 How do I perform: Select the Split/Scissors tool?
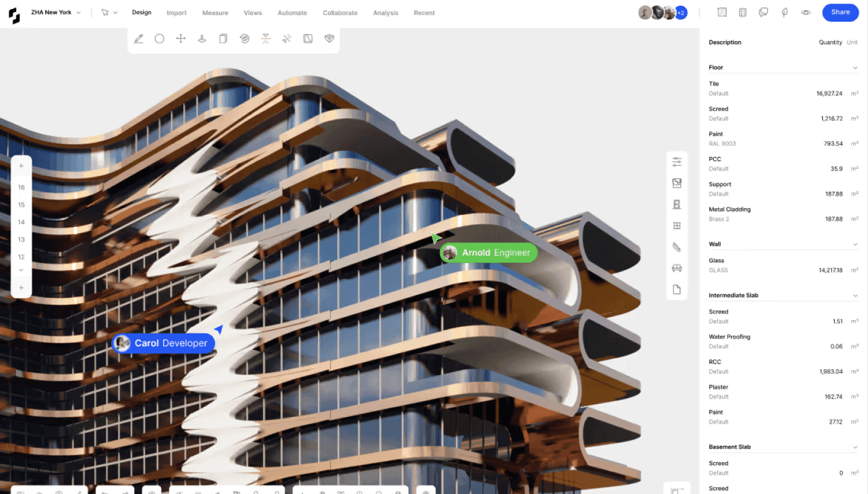287,38
